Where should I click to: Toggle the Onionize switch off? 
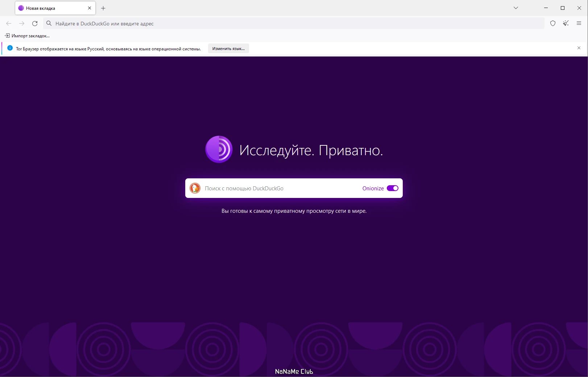[x=393, y=188]
